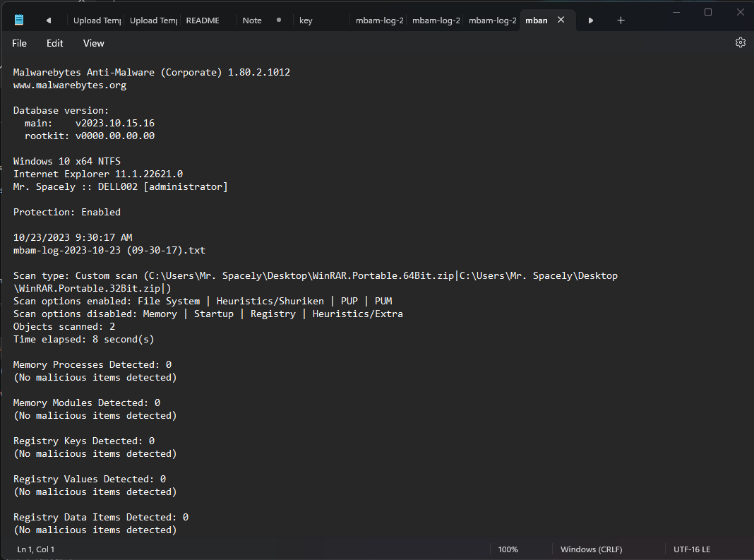The image size is (754, 560).
Task: Click the '10/23/2023 9:30:17 AM' timestamp line
Action: 73,237
